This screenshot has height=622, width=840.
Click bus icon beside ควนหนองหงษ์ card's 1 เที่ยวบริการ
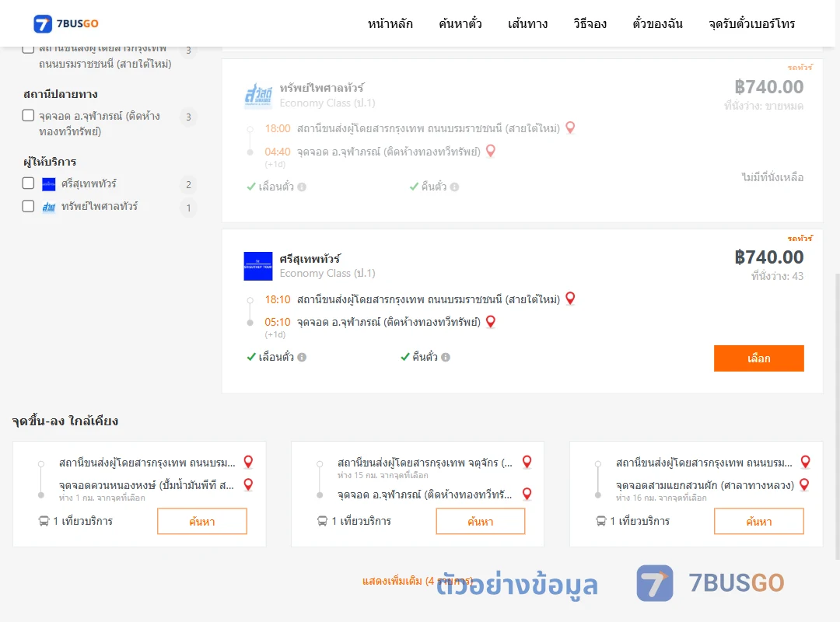point(44,521)
